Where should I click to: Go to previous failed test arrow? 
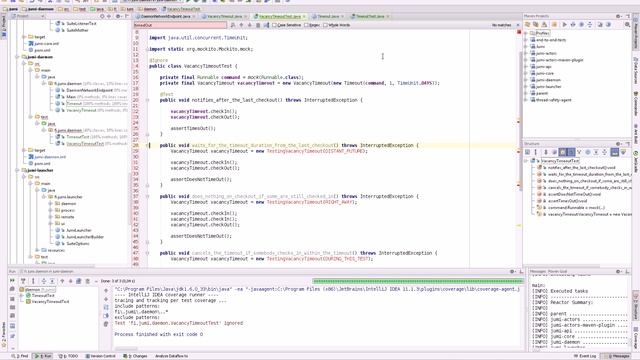pos(62,281)
